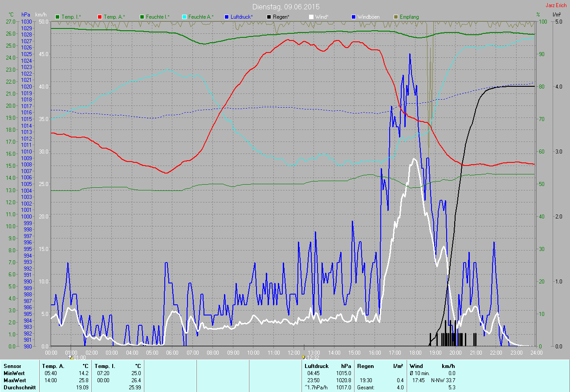This screenshot has height=392, width=570.
Task: Select the Temp. A. column header
Action: click(53, 366)
